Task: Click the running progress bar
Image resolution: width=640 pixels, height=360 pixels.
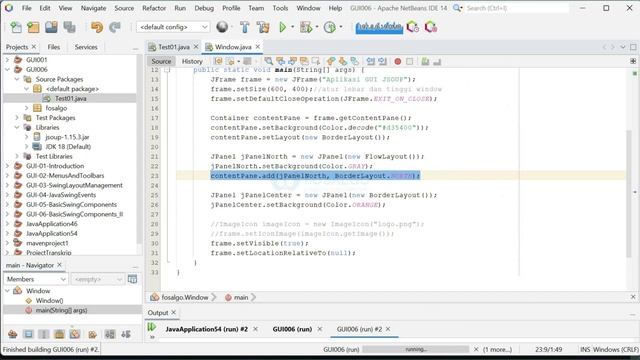Action: coord(416,349)
